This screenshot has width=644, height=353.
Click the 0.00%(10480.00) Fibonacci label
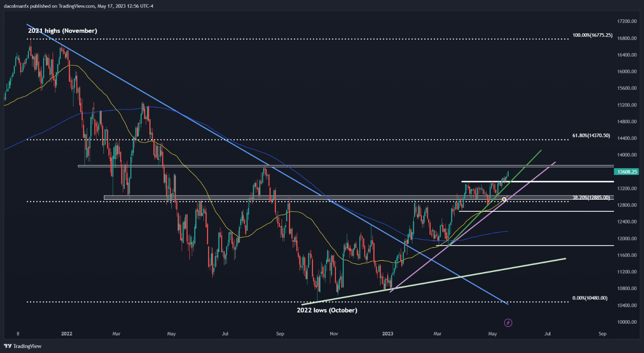pyautogui.click(x=590, y=298)
